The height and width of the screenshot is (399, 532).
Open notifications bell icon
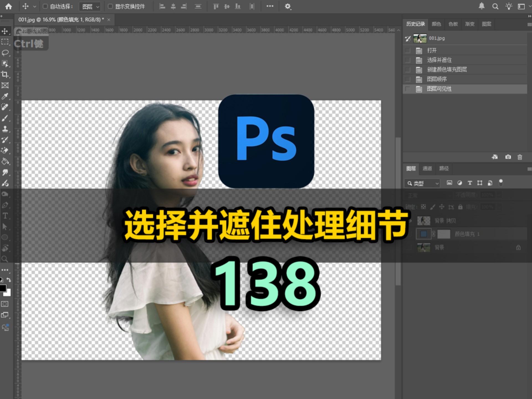pos(482,6)
